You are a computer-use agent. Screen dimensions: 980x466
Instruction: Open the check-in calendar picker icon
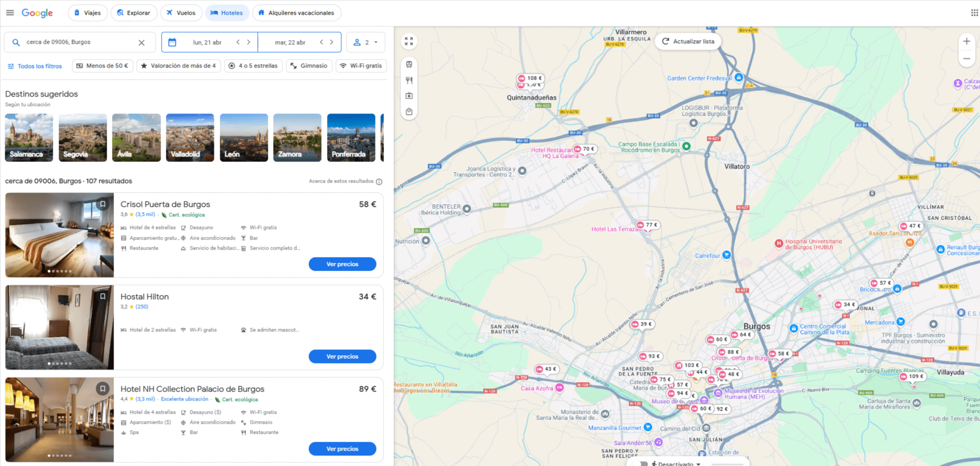point(172,42)
